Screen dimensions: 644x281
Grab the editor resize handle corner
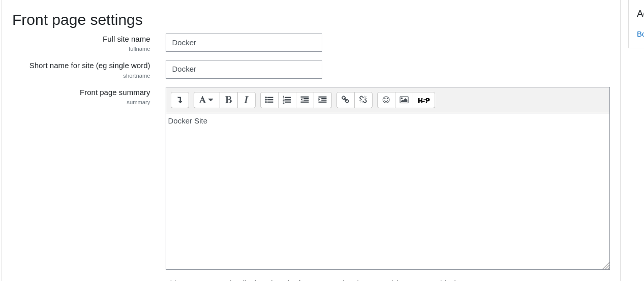tap(606, 266)
